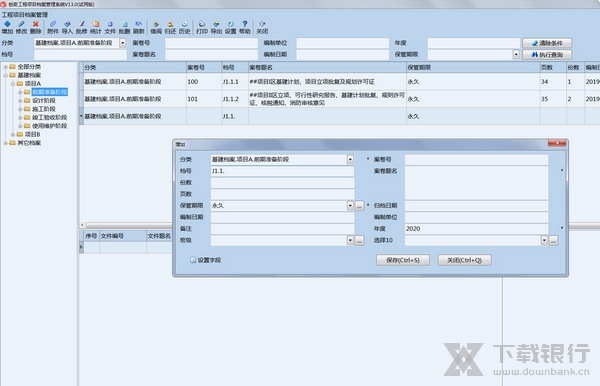The width and height of the screenshot is (600, 386).
Task: Click the 档号 search field in the top bar
Action: [x=80, y=55]
